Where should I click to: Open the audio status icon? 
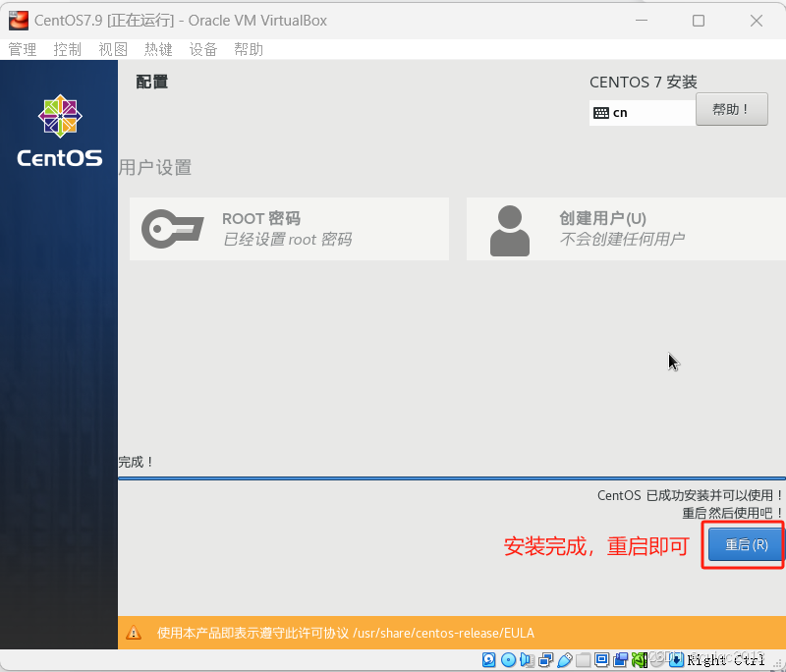[527, 660]
